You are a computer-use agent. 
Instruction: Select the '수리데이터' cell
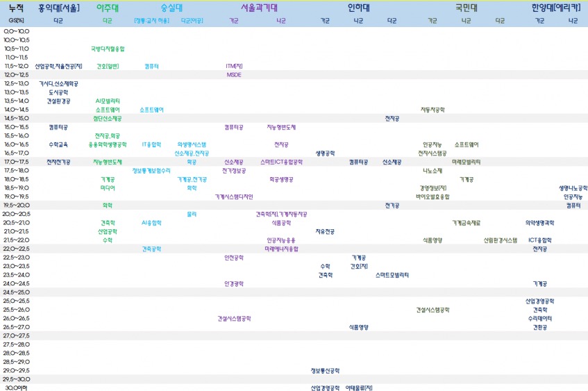539,319
